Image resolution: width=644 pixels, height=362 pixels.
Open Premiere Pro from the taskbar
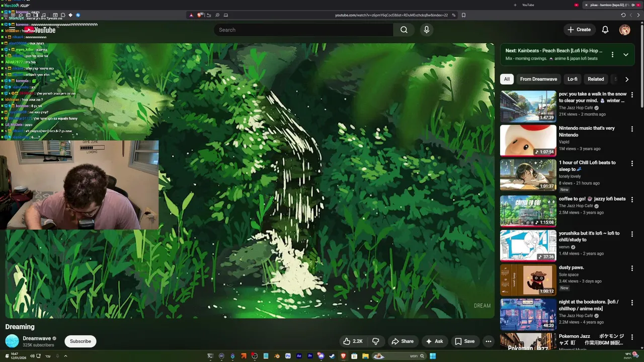310,356
